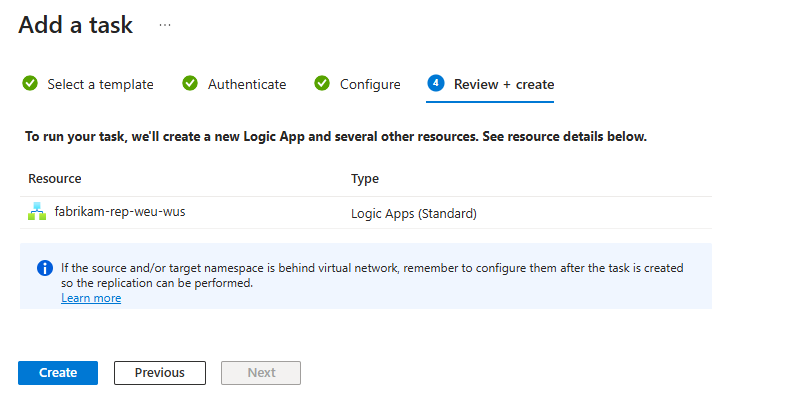Click the green checkmark beside Configure

tap(322, 84)
